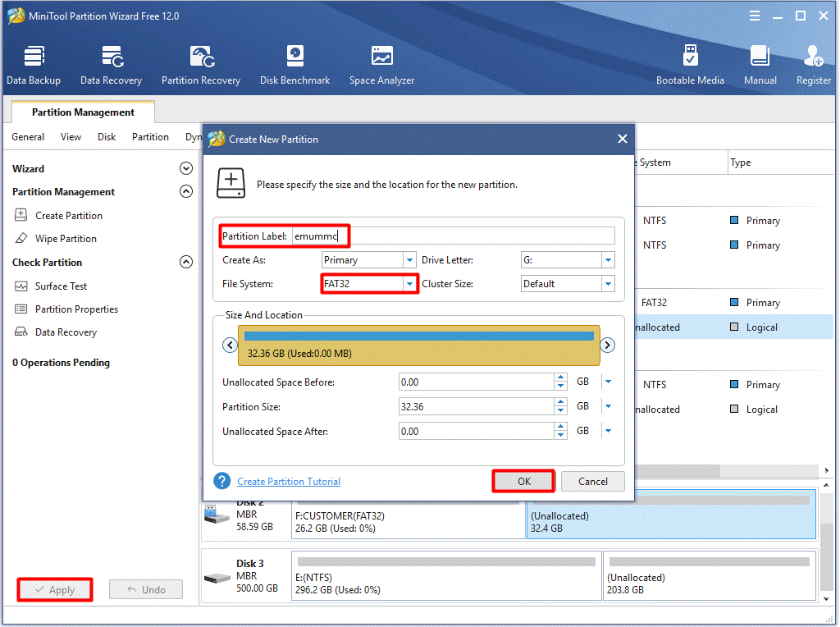Collapse the Check Partition section

[186, 262]
